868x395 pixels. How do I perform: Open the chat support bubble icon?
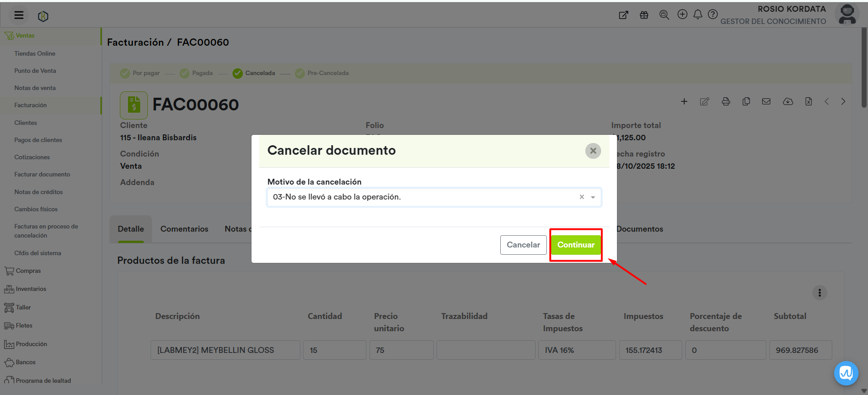(845, 373)
